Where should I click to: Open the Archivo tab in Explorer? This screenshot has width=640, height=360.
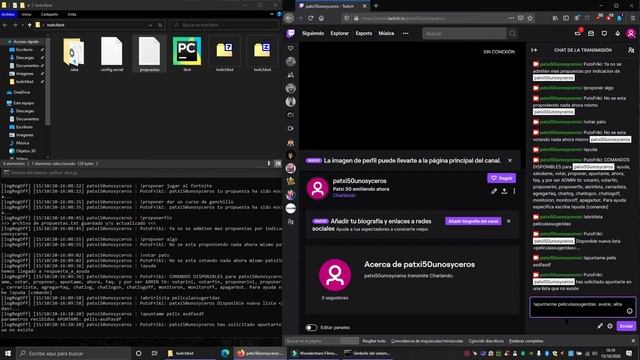point(8,14)
